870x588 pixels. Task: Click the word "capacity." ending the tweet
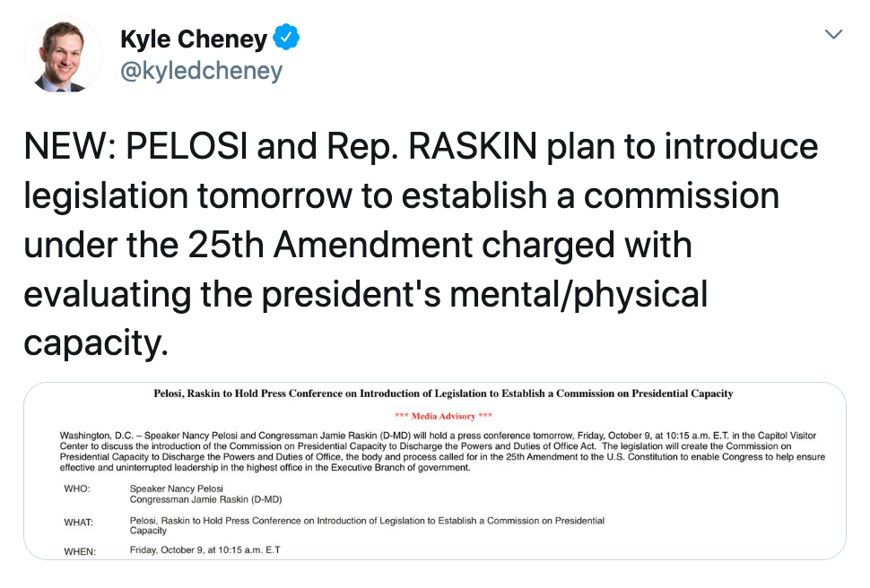coord(96,342)
